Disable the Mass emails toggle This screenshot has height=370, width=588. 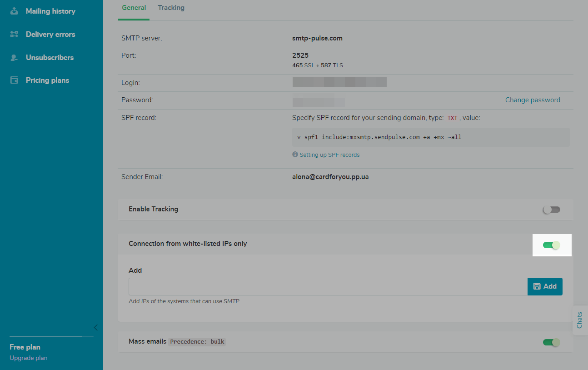pos(552,342)
